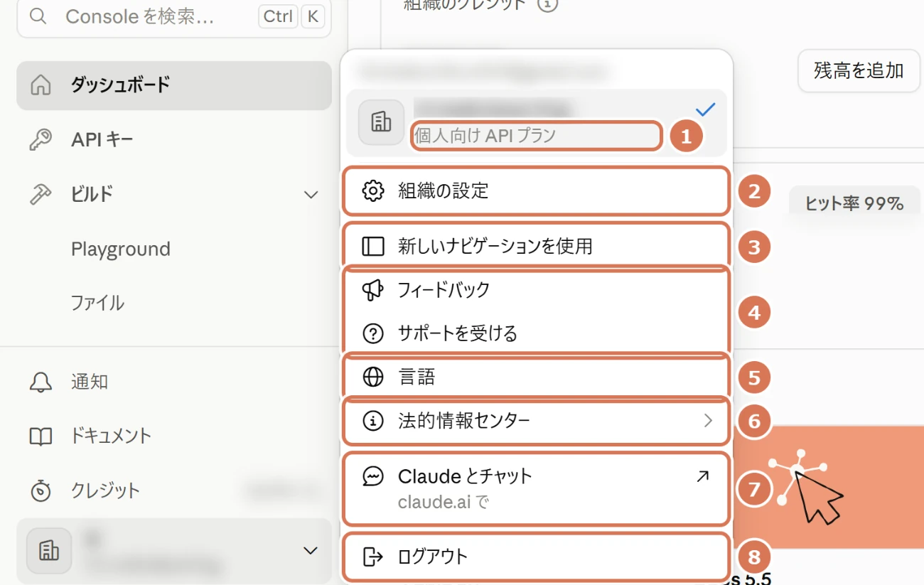The width and height of the screenshot is (924, 585).
Task: Click the documents book icon
Action: point(41,436)
